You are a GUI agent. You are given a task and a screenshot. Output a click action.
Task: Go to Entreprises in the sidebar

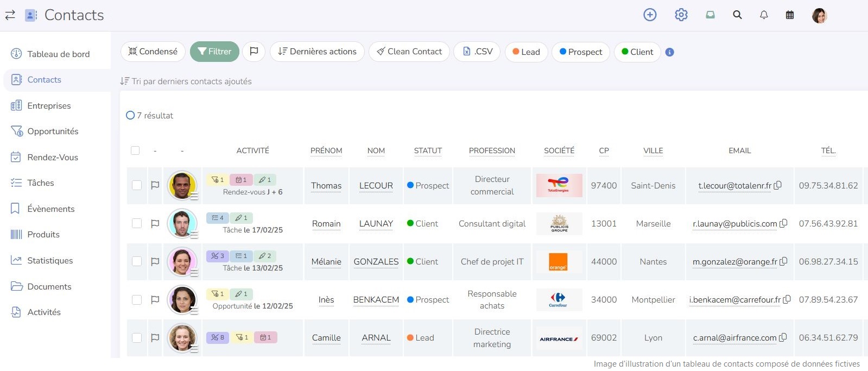(49, 105)
